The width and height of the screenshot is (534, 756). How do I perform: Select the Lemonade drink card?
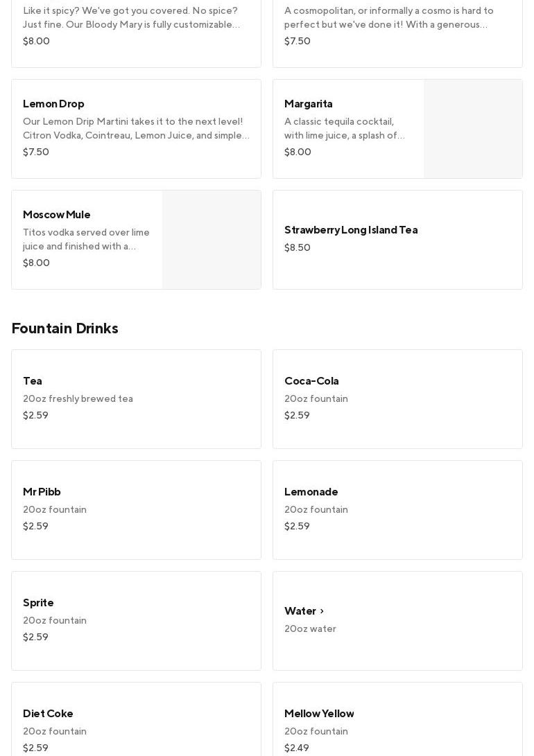click(397, 510)
